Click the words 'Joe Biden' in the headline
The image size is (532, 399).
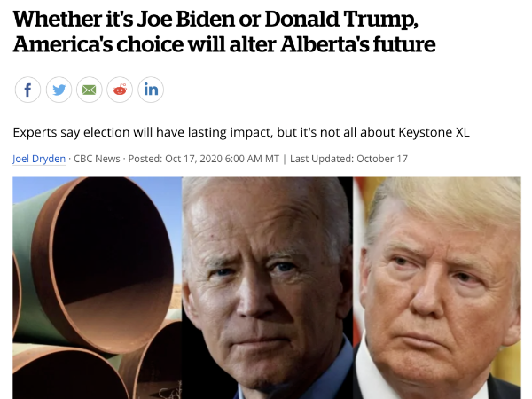185,19
